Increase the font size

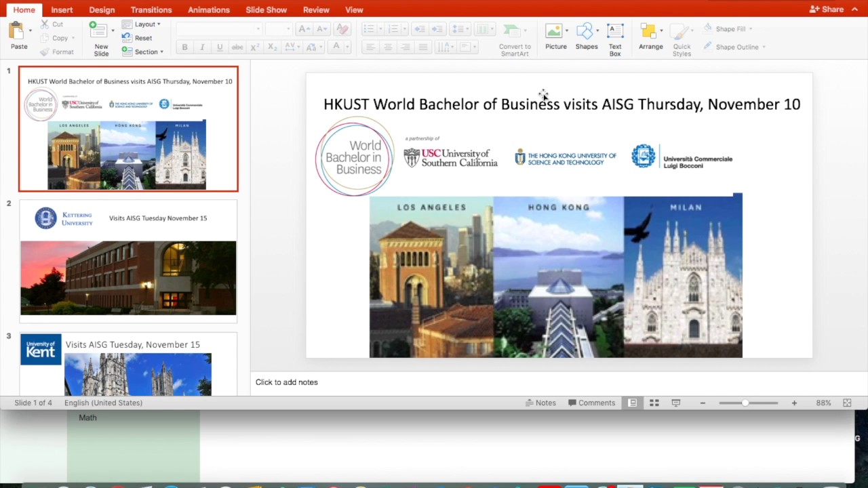point(304,29)
